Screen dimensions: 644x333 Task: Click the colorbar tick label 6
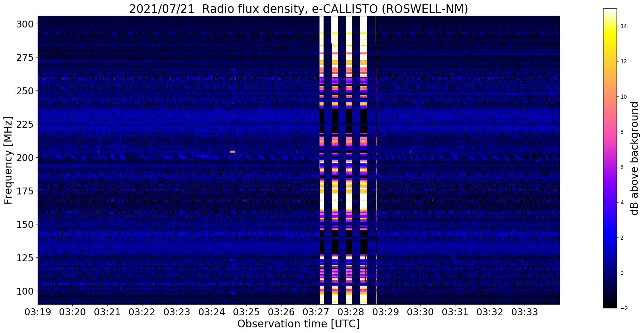pyautogui.click(x=622, y=167)
